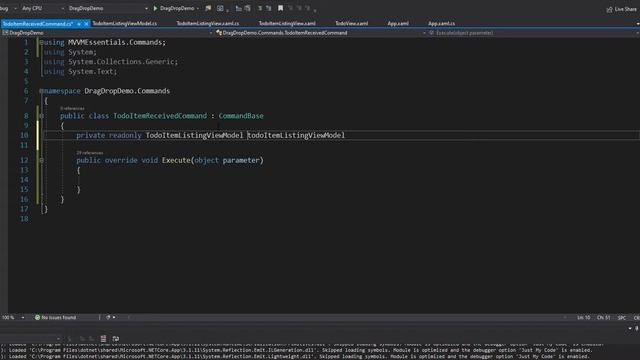Click the references CodeLens above Execute

[x=90, y=153]
